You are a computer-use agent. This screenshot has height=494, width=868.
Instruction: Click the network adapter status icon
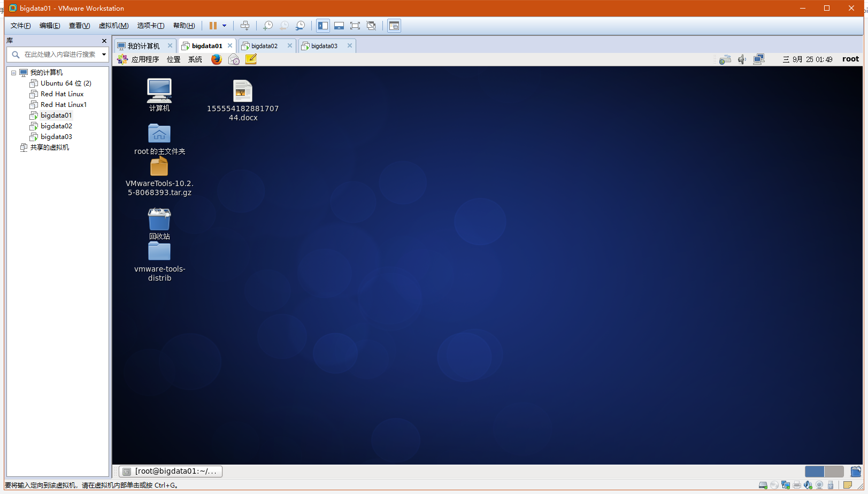(x=786, y=485)
